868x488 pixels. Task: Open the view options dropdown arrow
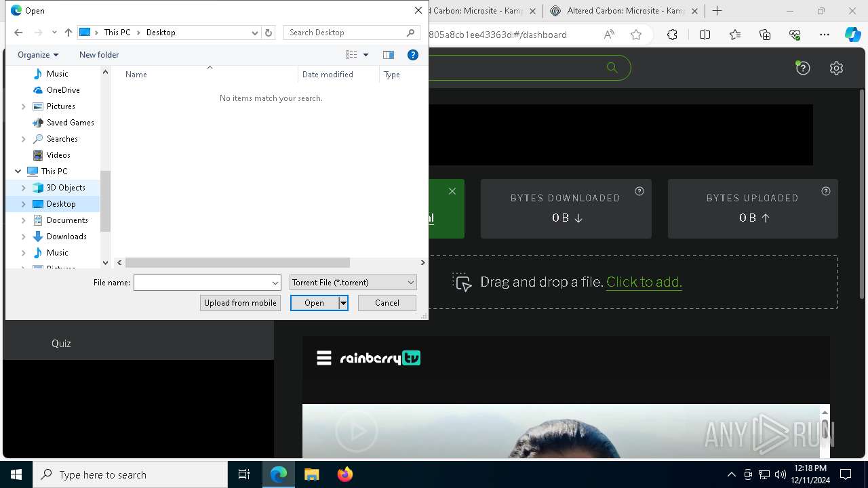click(366, 55)
